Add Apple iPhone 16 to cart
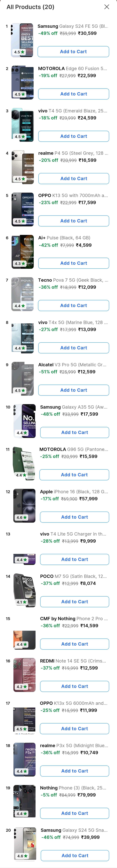The height and width of the screenshot is (868, 117). click(75, 517)
